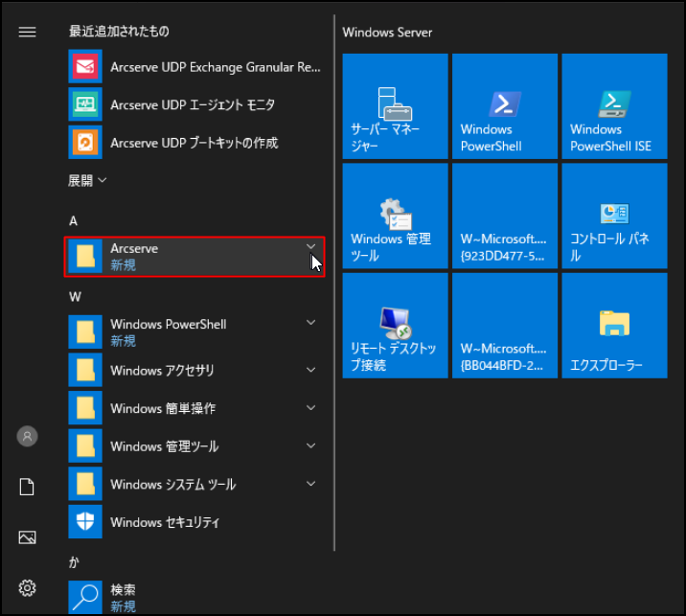The height and width of the screenshot is (616, 686).
Task: Open the エクスプローラー tile
Action: point(614,326)
